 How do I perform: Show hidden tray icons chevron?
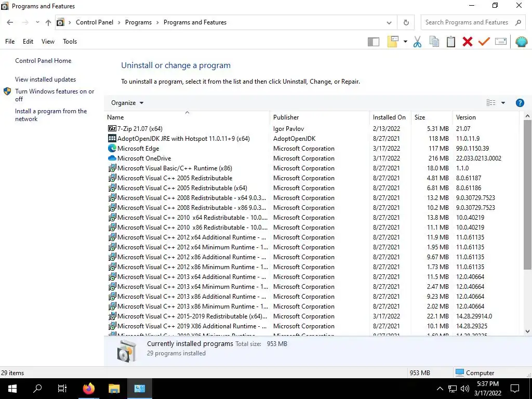tap(440, 389)
